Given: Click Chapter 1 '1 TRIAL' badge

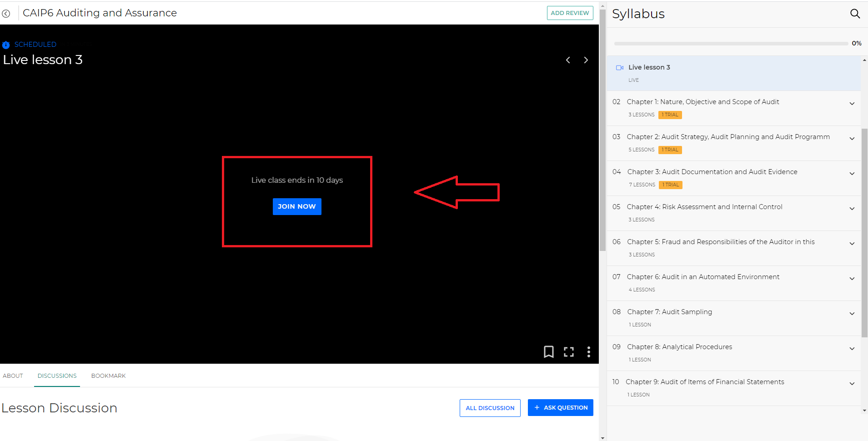Looking at the screenshot, I should (670, 115).
